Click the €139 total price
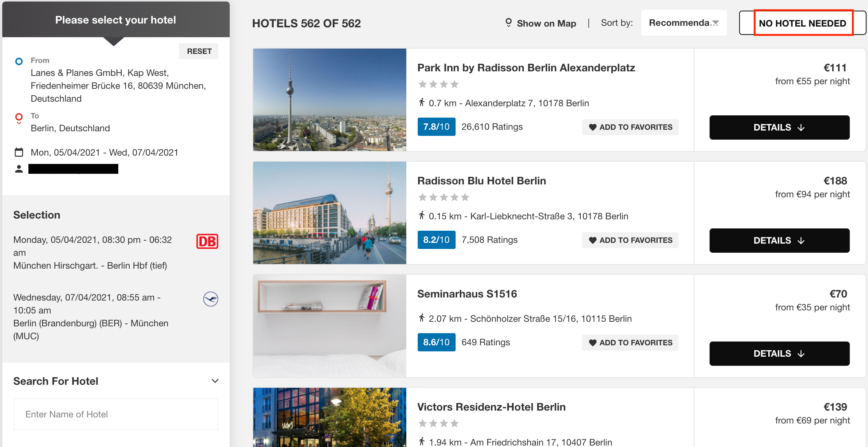The width and height of the screenshot is (868, 447). [835, 407]
